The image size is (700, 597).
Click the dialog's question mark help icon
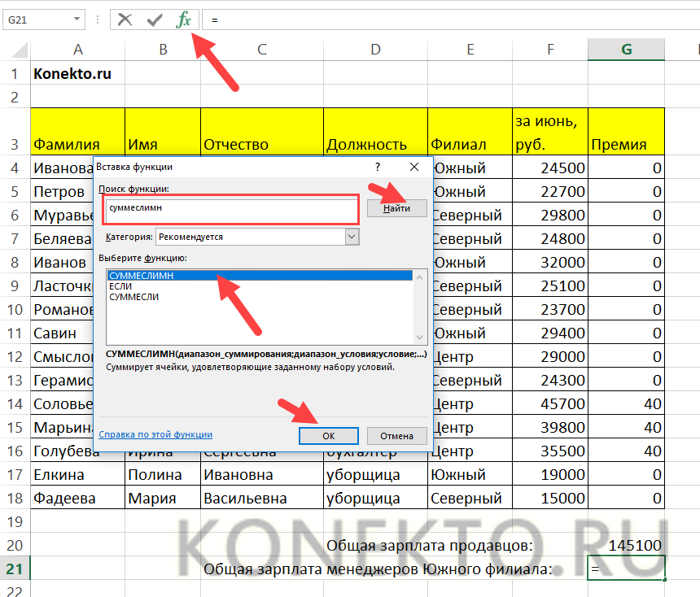377,167
